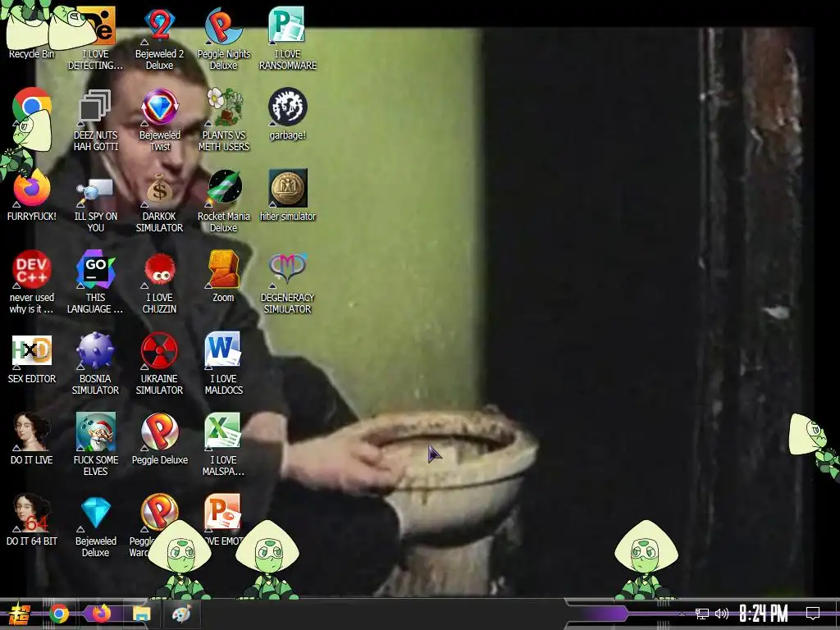Launch Bejeweled 2 Deluxe from desktop
This screenshot has height=630, width=840.
[x=159, y=38]
